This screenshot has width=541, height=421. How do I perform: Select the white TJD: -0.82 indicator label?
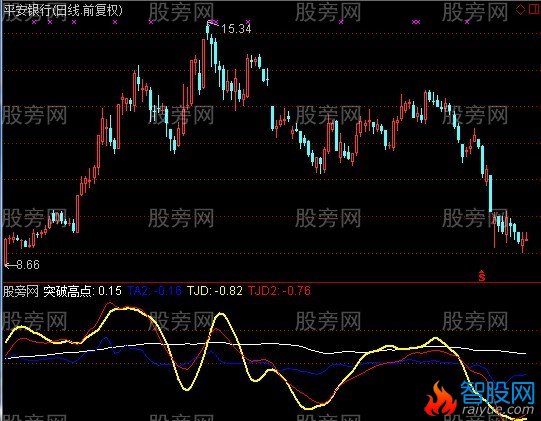pyautogui.click(x=215, y=291)
